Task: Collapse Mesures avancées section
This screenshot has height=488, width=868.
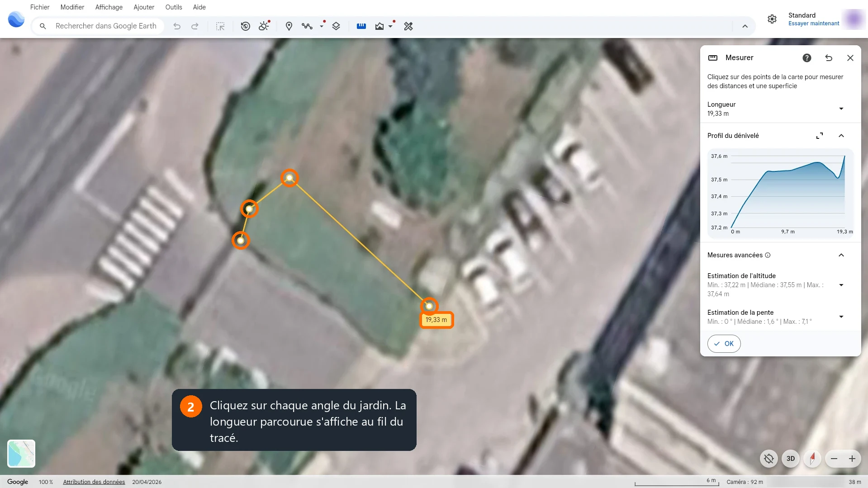Action: click(841, 255)
